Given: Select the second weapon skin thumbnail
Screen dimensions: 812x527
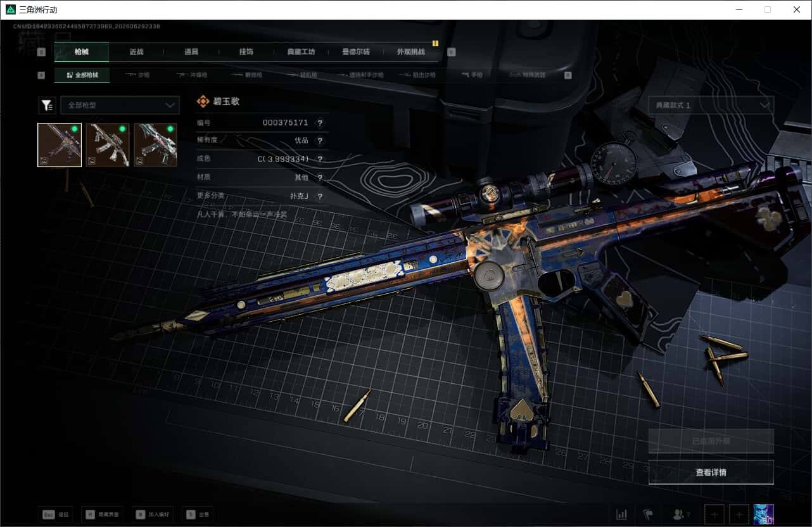Looking at the screenshot, I should (x=108, y=145).
